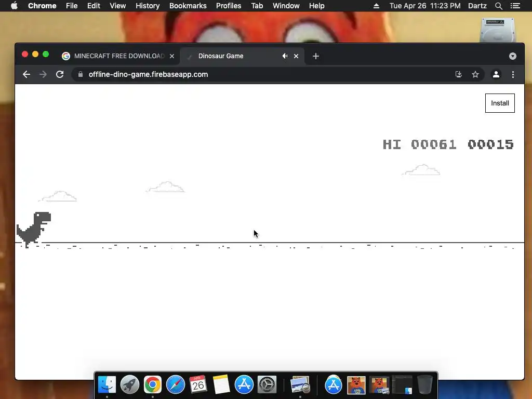
Task: Open the Tab menu
Action: click(257, 6)
